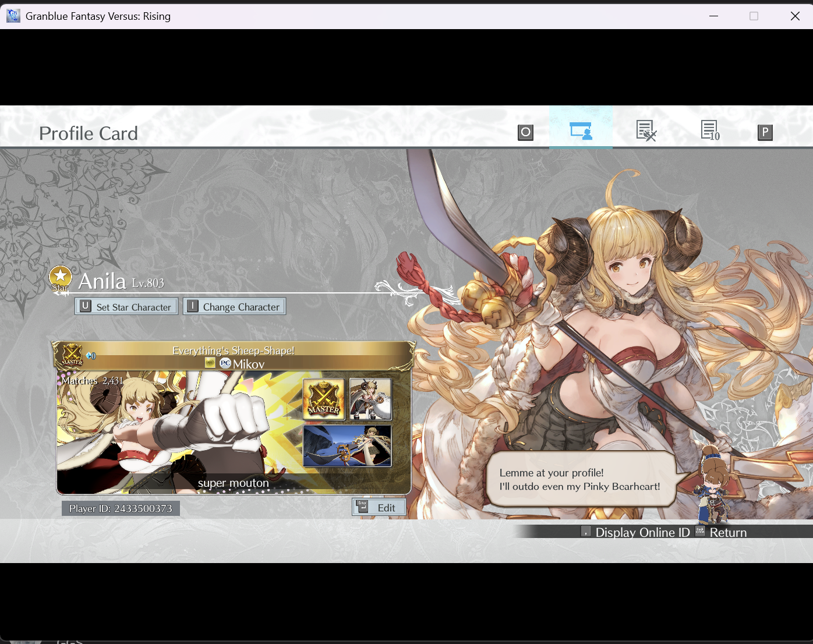Click the character name Anila
This screenshot has width=813, height=644.
click(x=102, y=281)
